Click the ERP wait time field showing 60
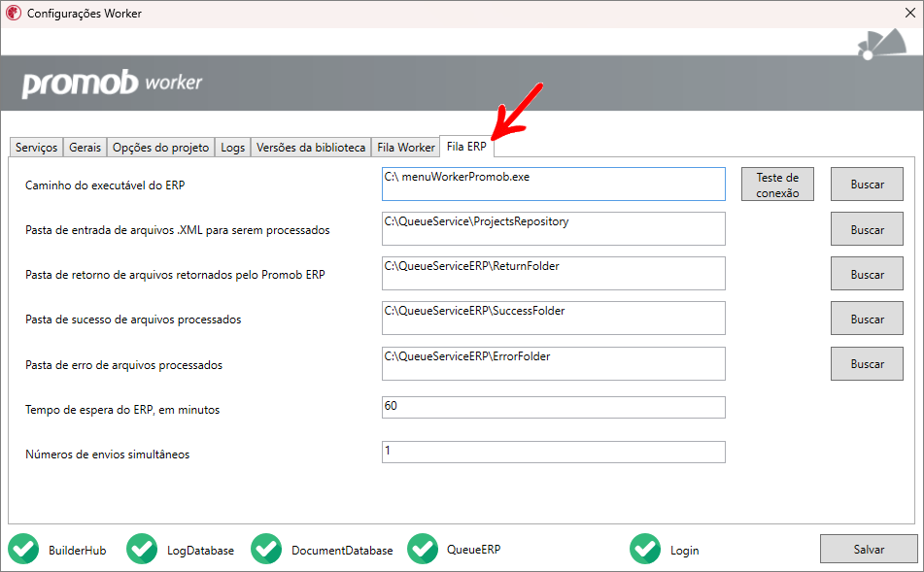The height and width of the screenshot is (572, 924). (x=554, y=408)
